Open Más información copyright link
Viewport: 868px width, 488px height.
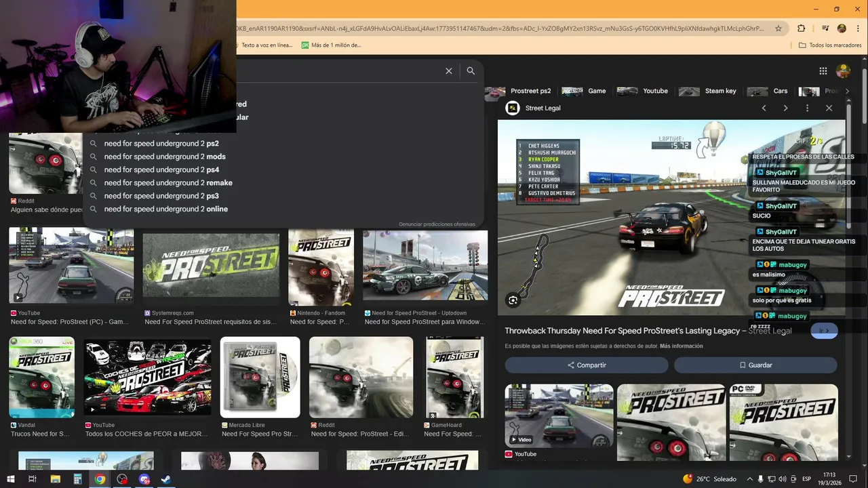pyautogui.click(x=681, y=346)
